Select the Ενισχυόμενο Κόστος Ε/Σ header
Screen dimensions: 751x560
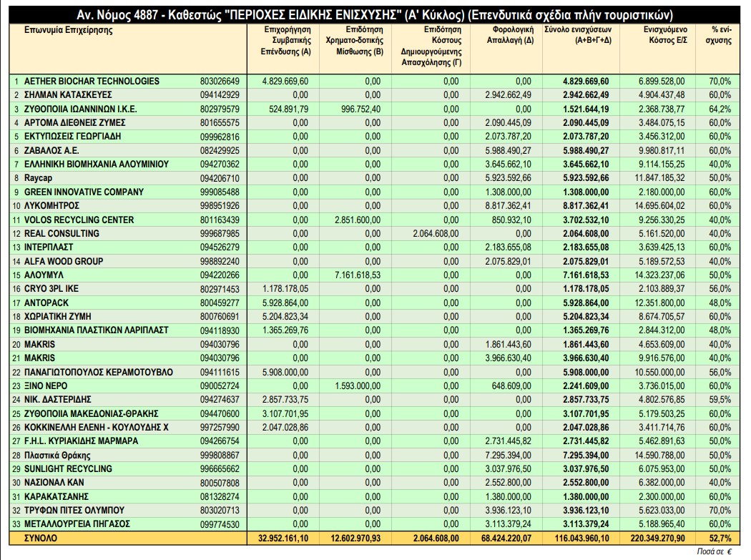coord(654,36)
